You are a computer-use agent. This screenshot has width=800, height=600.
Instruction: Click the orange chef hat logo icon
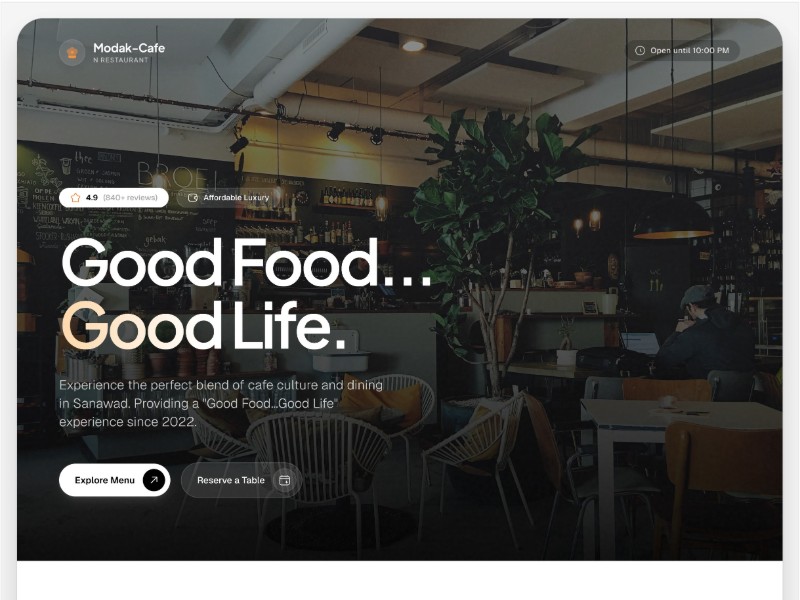point(72,53)
